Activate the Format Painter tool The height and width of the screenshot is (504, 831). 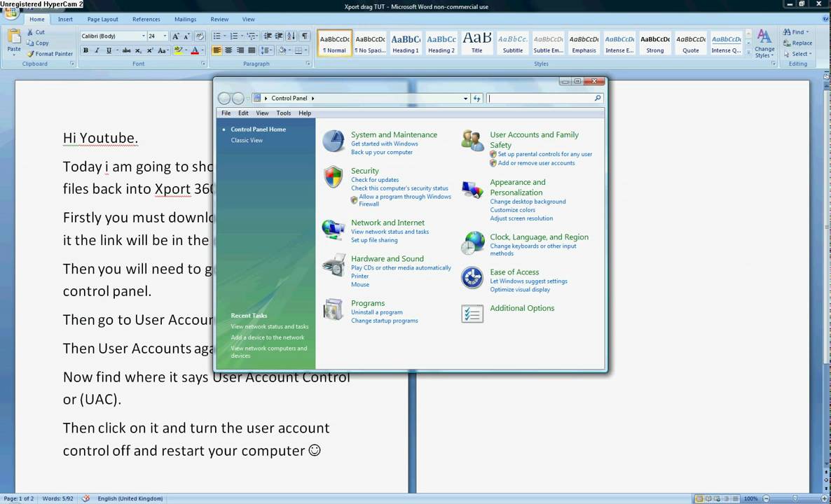50,53
